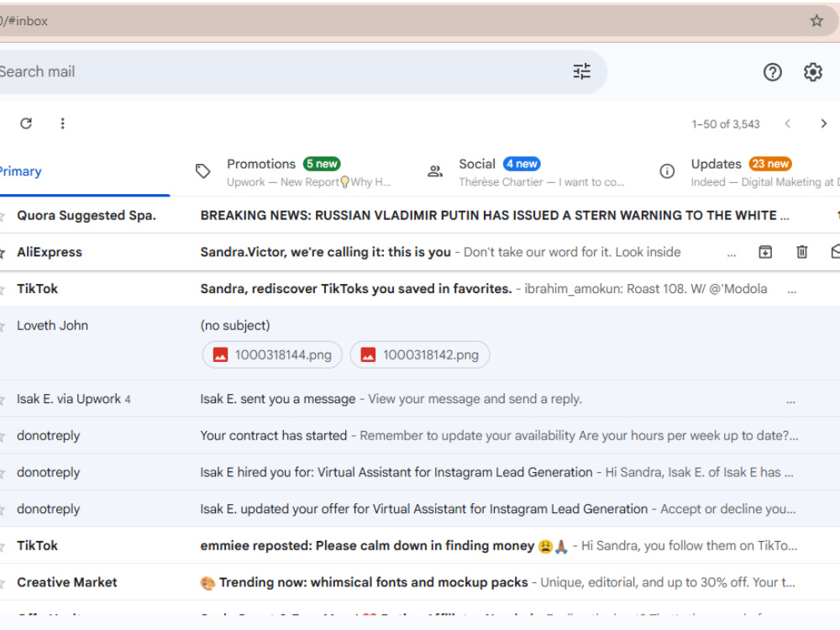Viewport: 840px width, 630px height.
Task: Bookmark this page with the star icon
Action: (816, 21)
